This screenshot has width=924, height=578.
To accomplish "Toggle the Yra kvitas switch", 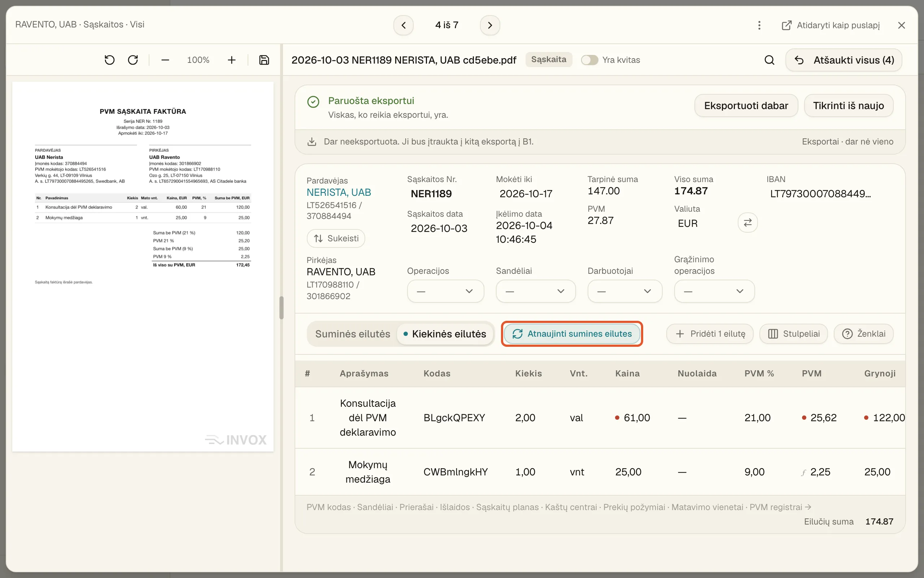I will pos(589,60).
